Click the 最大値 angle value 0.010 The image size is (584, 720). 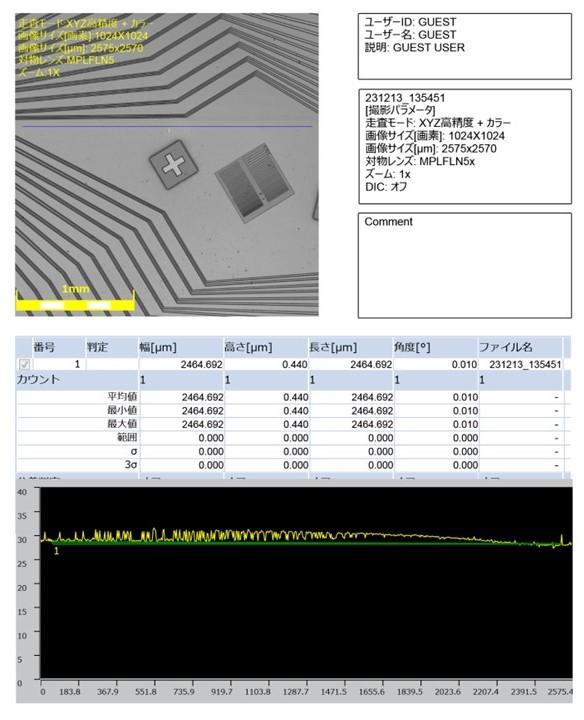(x=465, y=424)
